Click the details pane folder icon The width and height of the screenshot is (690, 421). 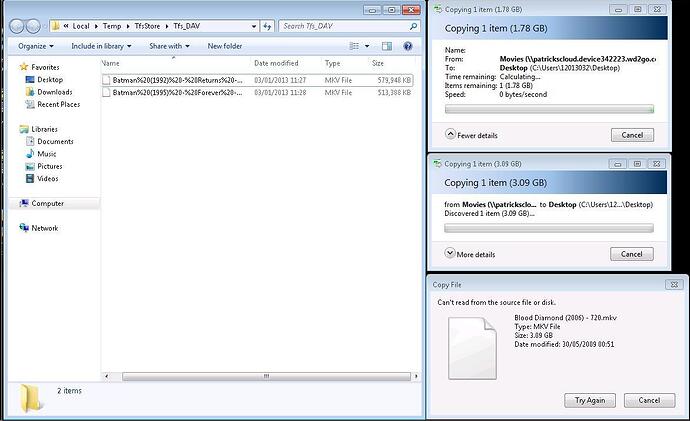(x=31, y=398)
